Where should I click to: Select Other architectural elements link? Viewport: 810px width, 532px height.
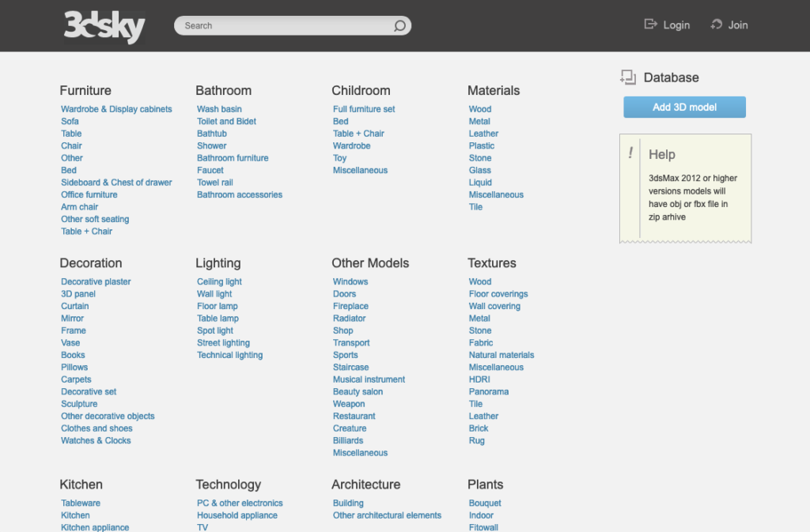pyautogui.click(x=387, y=515)
